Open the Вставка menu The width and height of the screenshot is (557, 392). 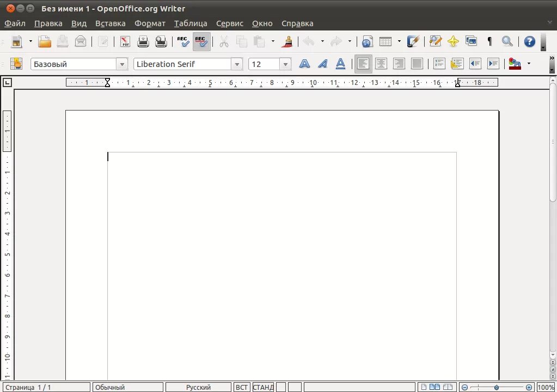pos(111,23)
